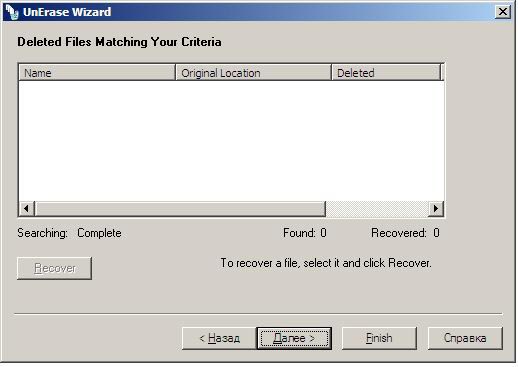
Task: Click the horizontal scrollbar thumb
Action: (x=180, y=209)
